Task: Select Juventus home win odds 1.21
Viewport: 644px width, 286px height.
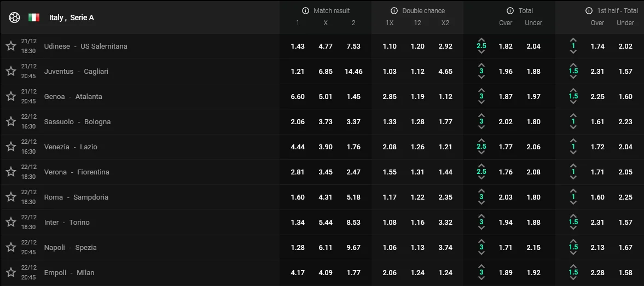Action: tap(298, 71)
